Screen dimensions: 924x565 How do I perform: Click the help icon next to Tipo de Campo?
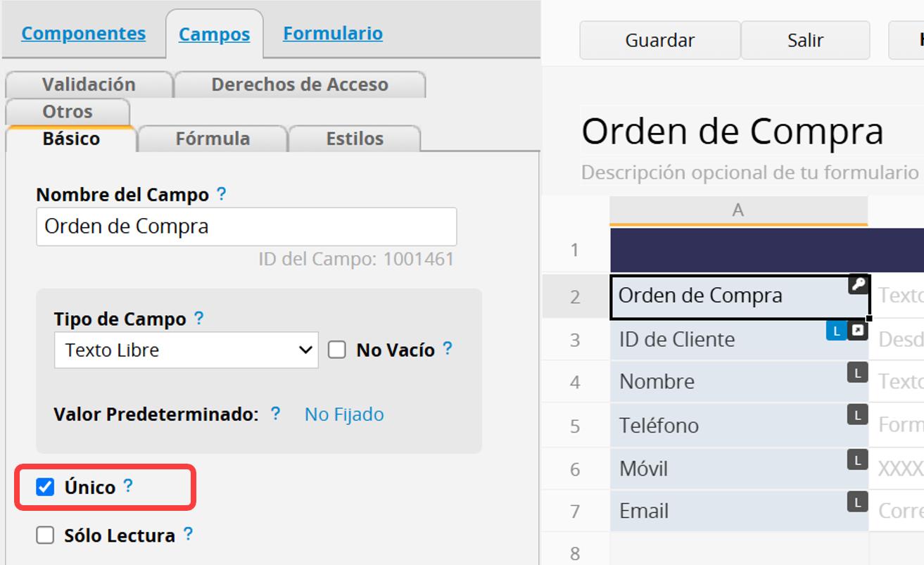(199, 319)
